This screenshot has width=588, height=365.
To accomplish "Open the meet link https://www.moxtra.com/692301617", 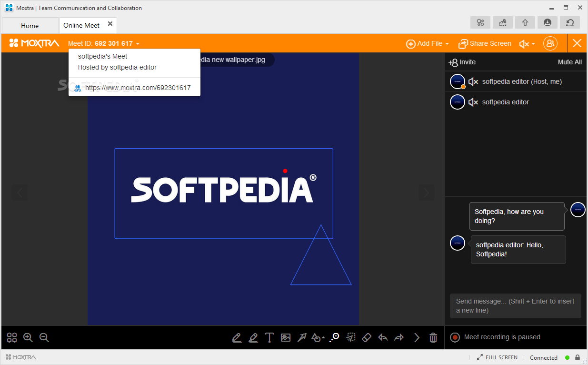I will click(x=138, y=88).
